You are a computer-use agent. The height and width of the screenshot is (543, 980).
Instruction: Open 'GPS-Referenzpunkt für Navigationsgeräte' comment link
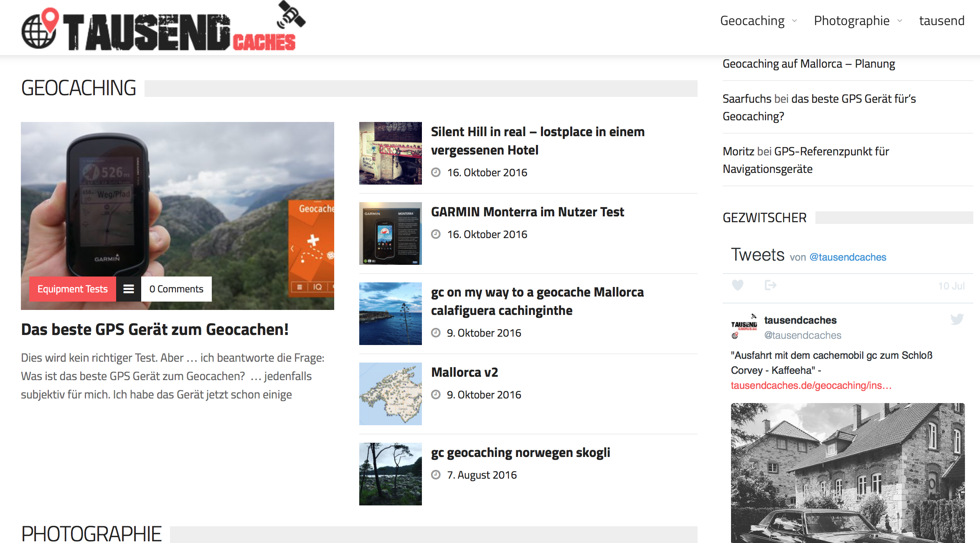tap(806, 160)
